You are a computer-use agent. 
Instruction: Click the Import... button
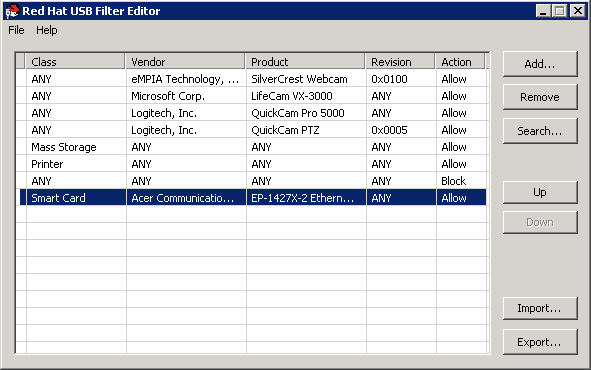coord(540,308)
